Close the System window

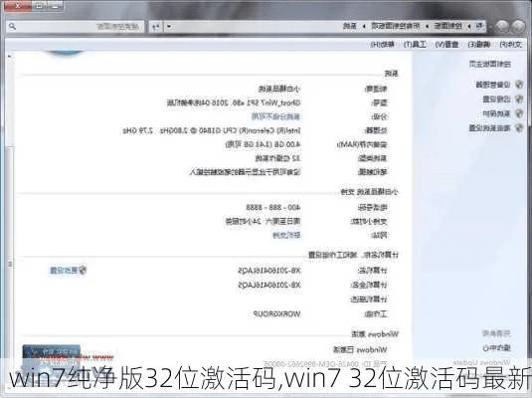click(18, 5)
